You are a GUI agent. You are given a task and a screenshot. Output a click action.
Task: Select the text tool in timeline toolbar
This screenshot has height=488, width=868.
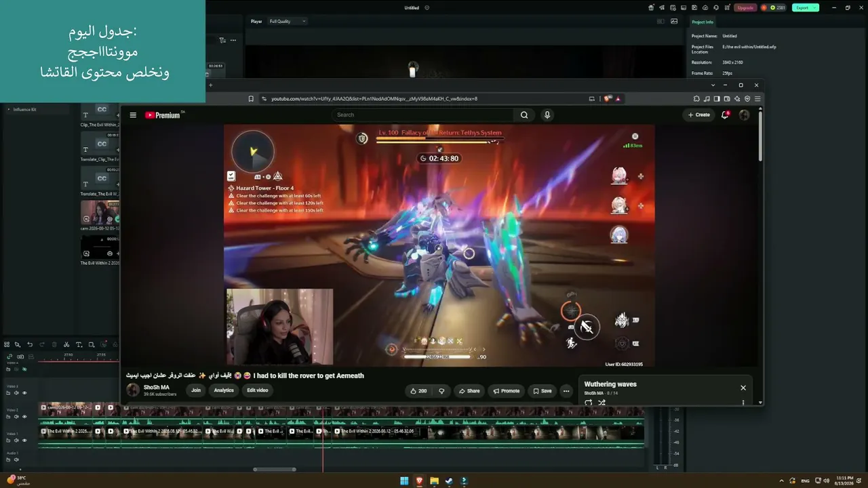(x=79, y=344)
